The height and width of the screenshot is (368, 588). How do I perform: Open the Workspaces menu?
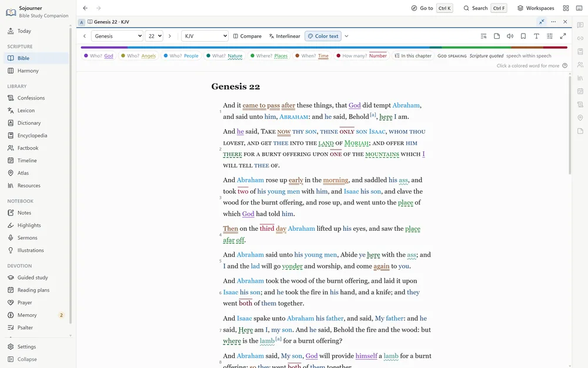click(x=536, y=8)
